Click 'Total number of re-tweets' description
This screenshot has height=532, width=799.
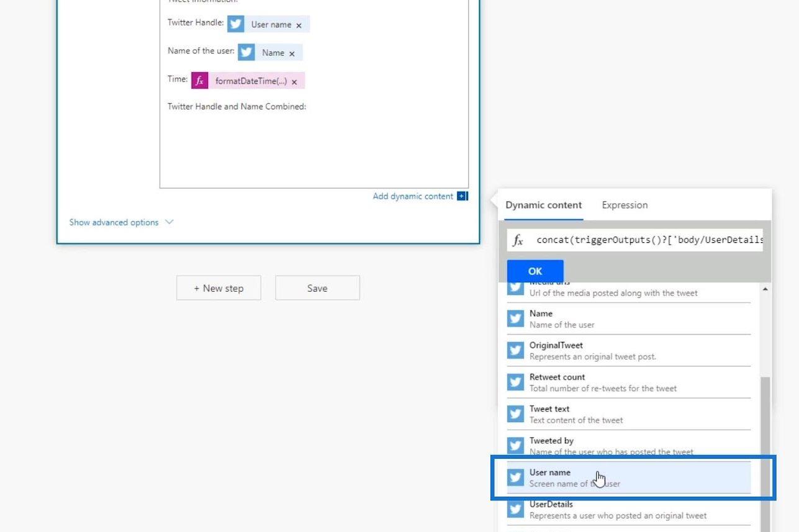click(x=603, y=388)
